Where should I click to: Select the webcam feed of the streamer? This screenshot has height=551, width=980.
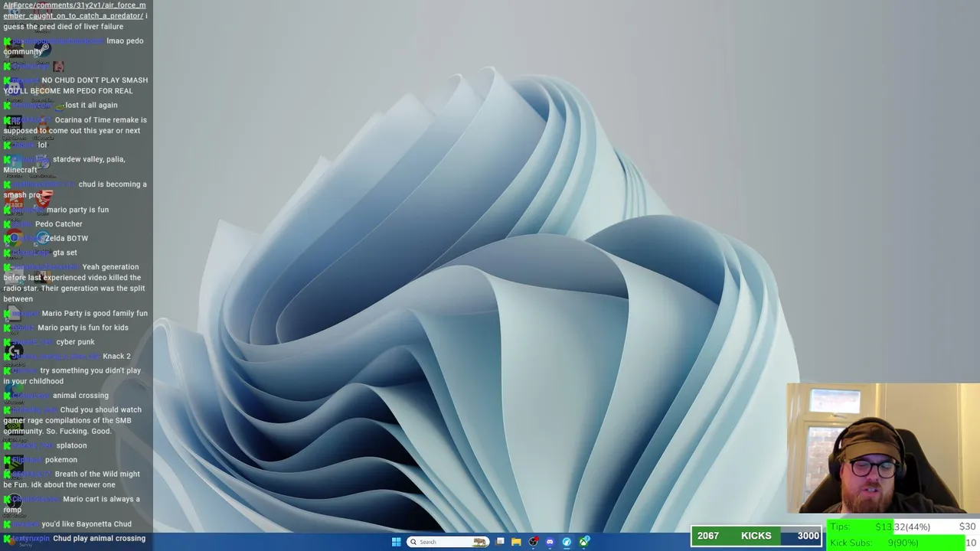coord(883,448)
